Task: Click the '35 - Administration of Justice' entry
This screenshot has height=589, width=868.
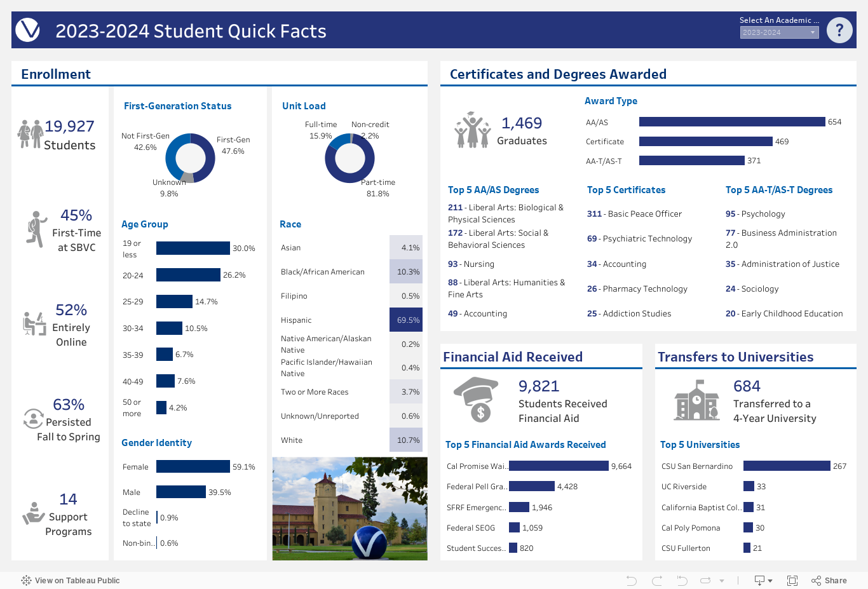Action: click(782, 264)
